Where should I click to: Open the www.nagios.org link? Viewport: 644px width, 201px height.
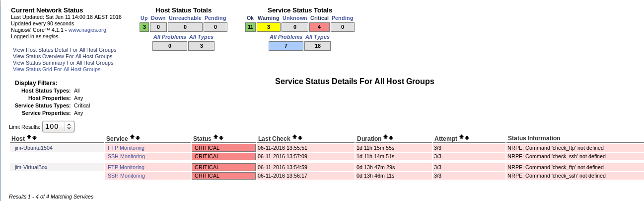pyautogui.click(x=87, y=30)
